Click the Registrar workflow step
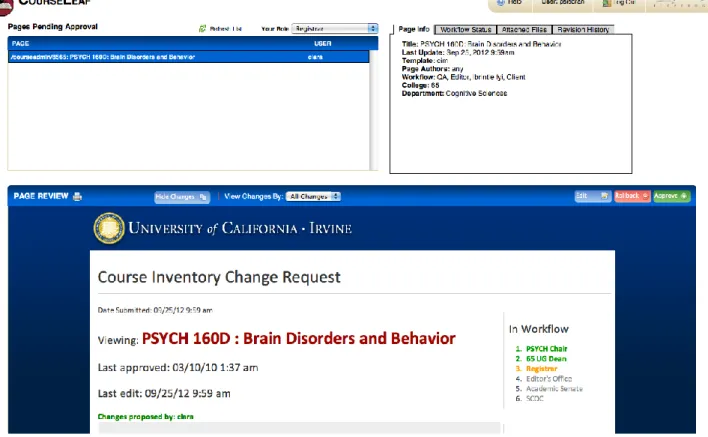Screen dimensions: 708x437 (x=541, y=368)
